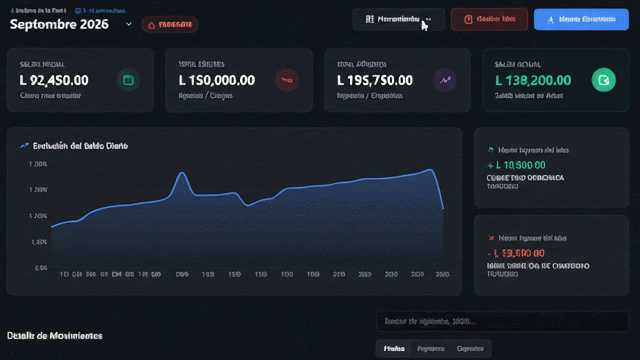Select the green positive amount in the right-hand card

coord(516,165)
